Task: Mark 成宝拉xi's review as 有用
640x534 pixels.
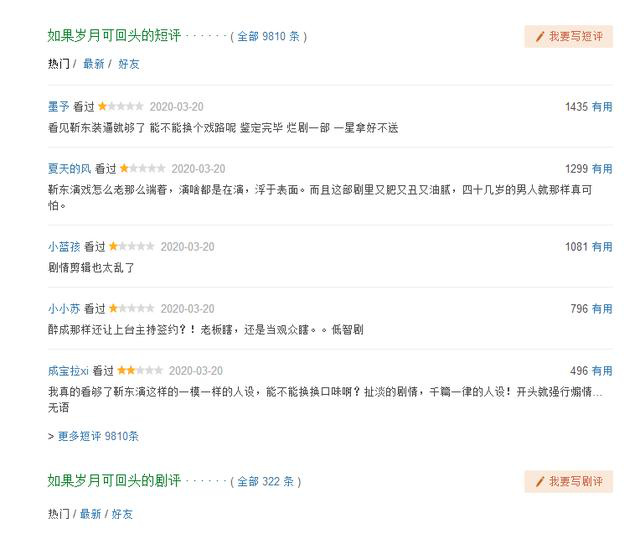Action: (602, 371)
